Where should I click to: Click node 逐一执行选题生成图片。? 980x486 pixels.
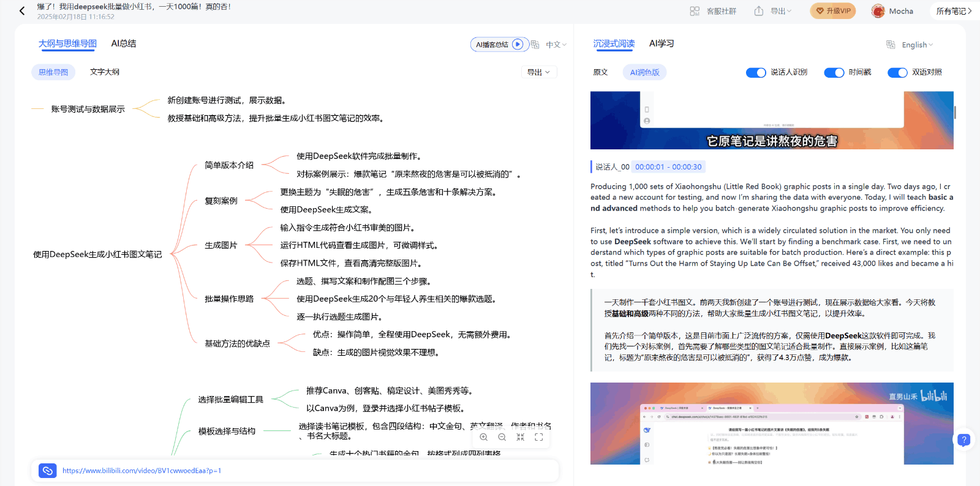click(x=341, y=316)
